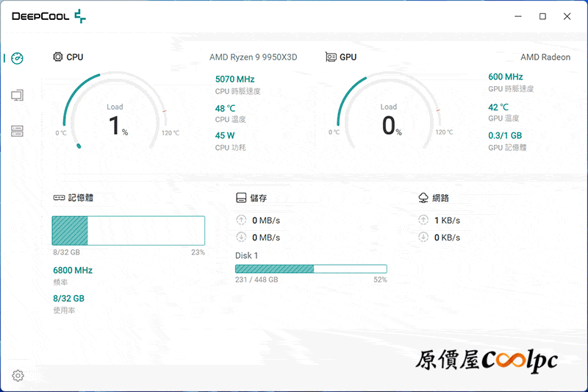Click the network cloud icon
The image size is (588, 392).
423,198
